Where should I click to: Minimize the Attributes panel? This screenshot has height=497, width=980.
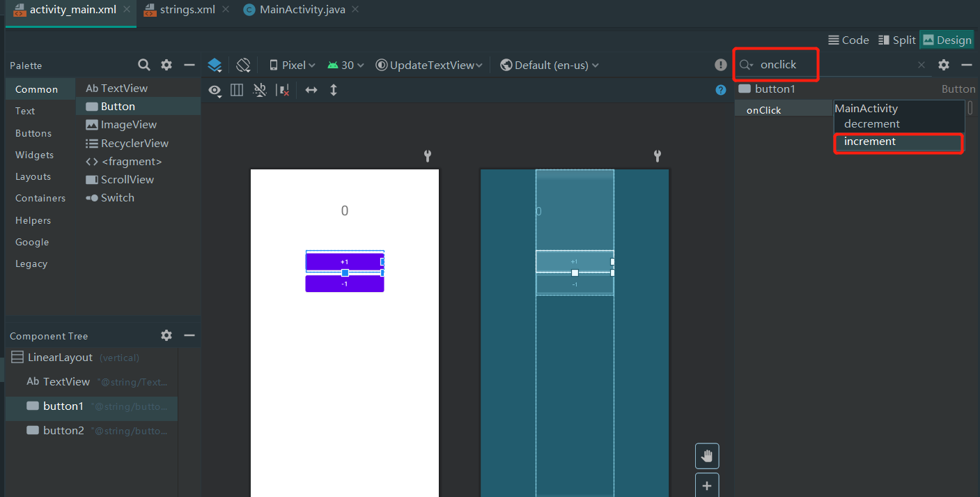(x=967, y=65)
